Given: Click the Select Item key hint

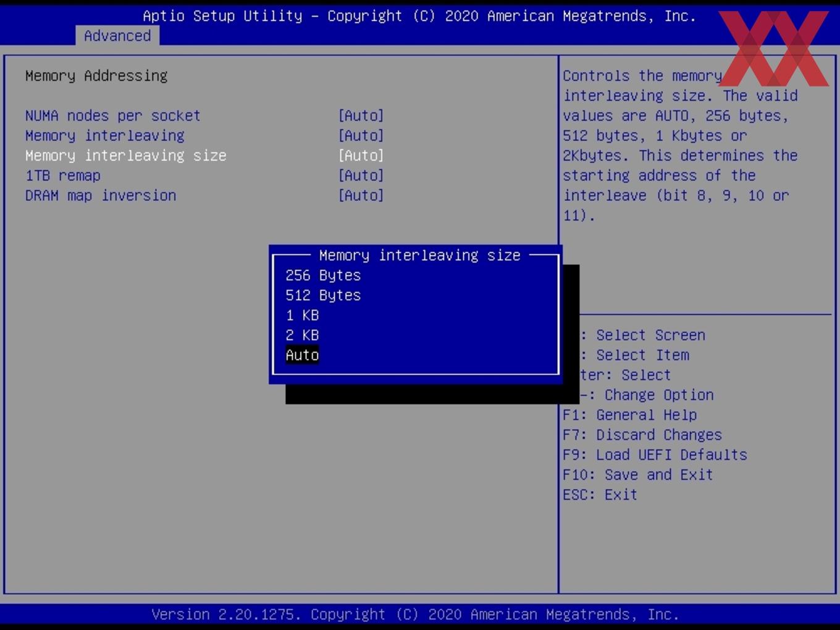Looking at the screenshot, I should pos(634,355).
